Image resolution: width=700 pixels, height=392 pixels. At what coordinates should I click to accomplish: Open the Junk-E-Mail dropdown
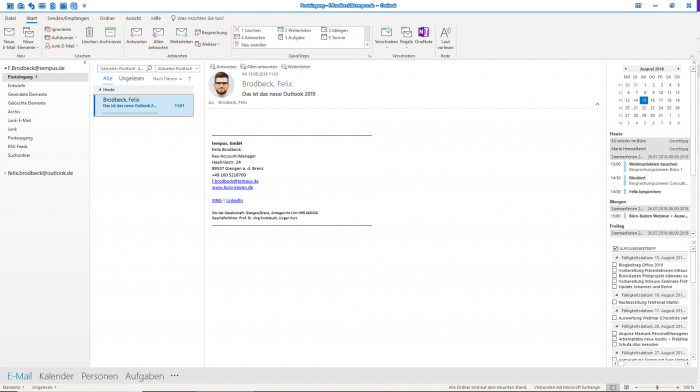(x=62, y=46)
